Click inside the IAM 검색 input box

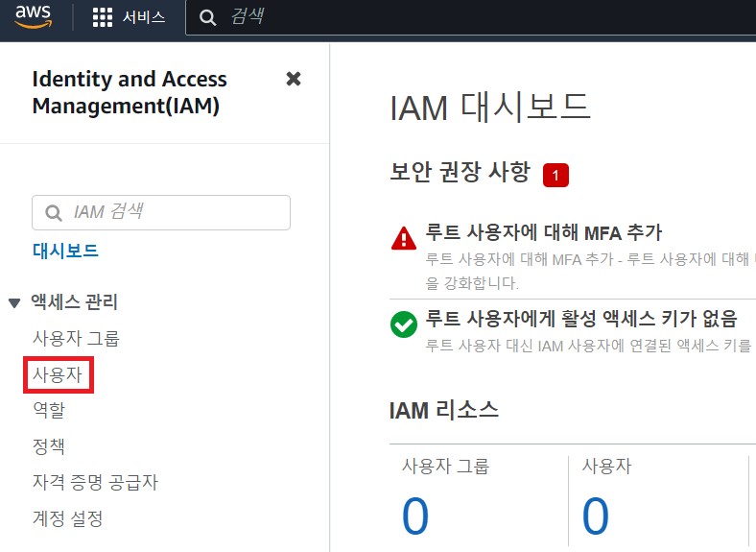point(161,212)
